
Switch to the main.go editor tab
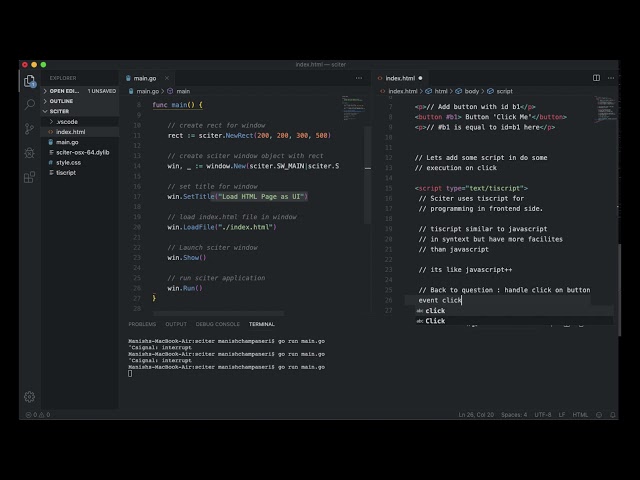point(145,78)
